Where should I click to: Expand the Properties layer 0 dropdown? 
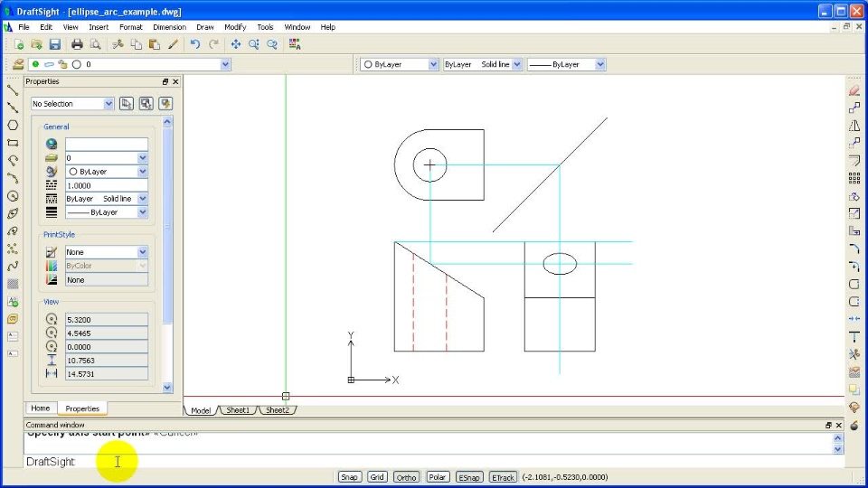(142, 157)
